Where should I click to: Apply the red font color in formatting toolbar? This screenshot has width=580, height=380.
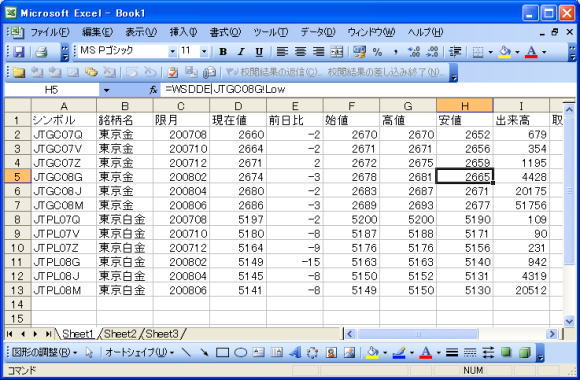tap(532, 52)
